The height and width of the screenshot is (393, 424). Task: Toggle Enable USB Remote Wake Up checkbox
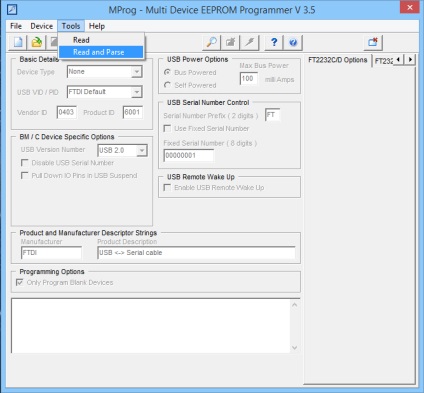(167, 188)
